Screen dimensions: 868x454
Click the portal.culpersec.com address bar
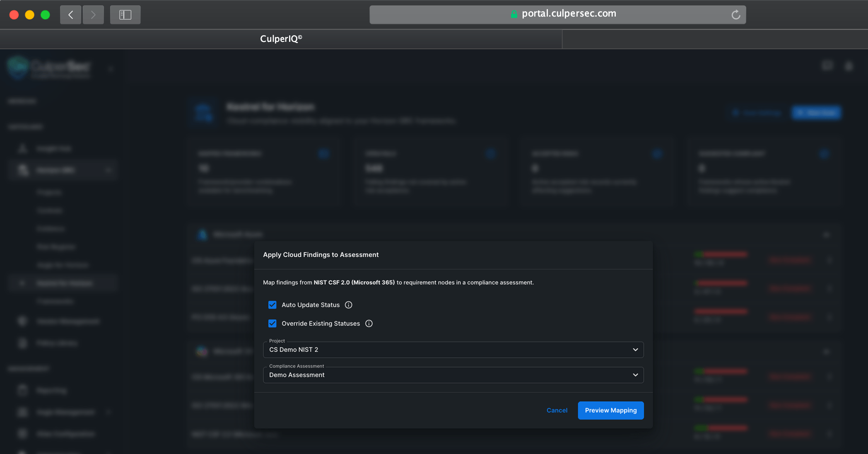pyautogui.click(x=557, y=14)
